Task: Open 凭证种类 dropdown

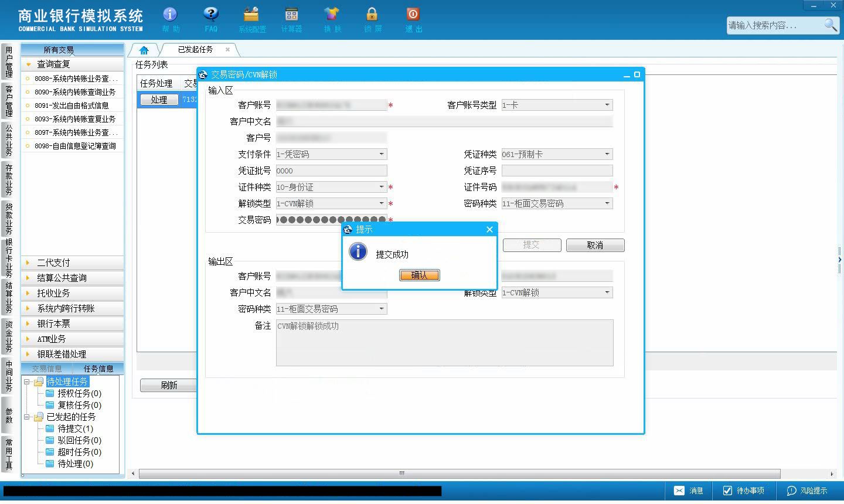Action: coord(607,154)
